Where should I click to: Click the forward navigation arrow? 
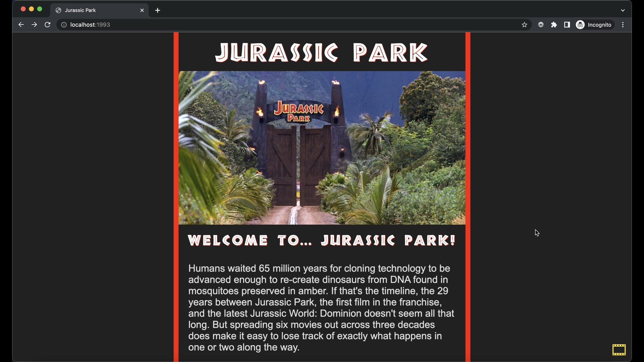(34, 25)
